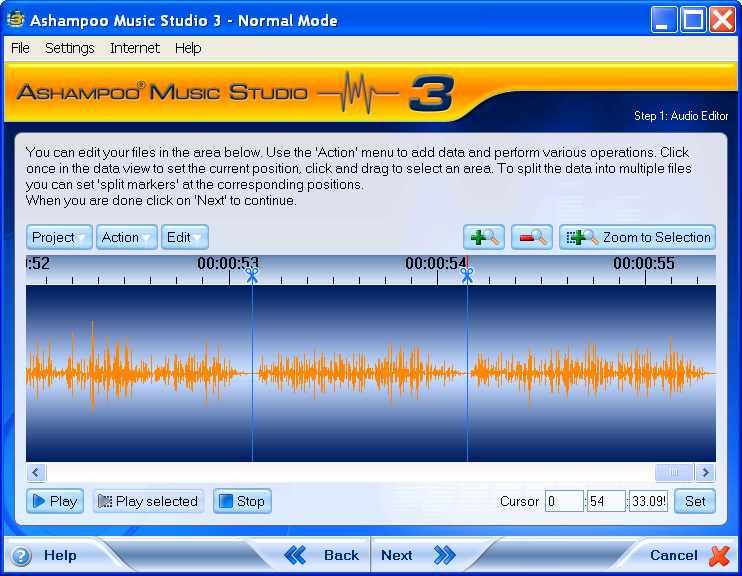The width and height of the screenshot is (742, 576).
Task: Expand the Action dropdown menu
Action: pos(127,237)
